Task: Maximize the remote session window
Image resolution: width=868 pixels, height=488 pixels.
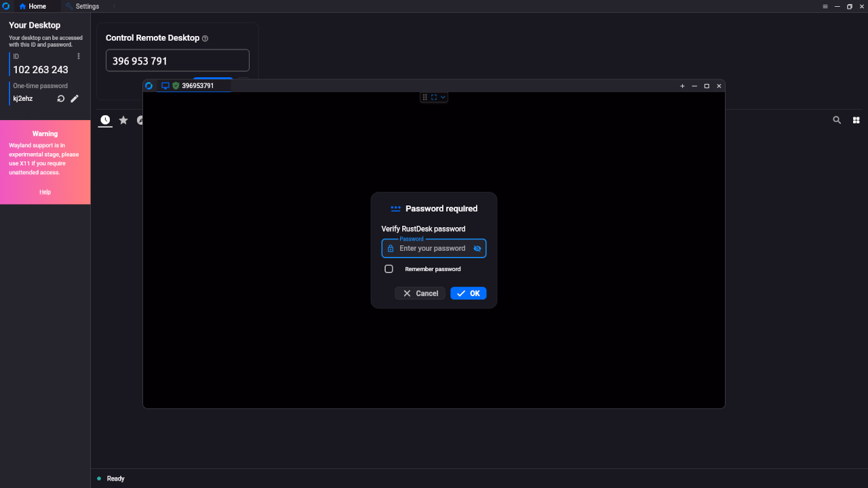Action: [x=707, y=86]
